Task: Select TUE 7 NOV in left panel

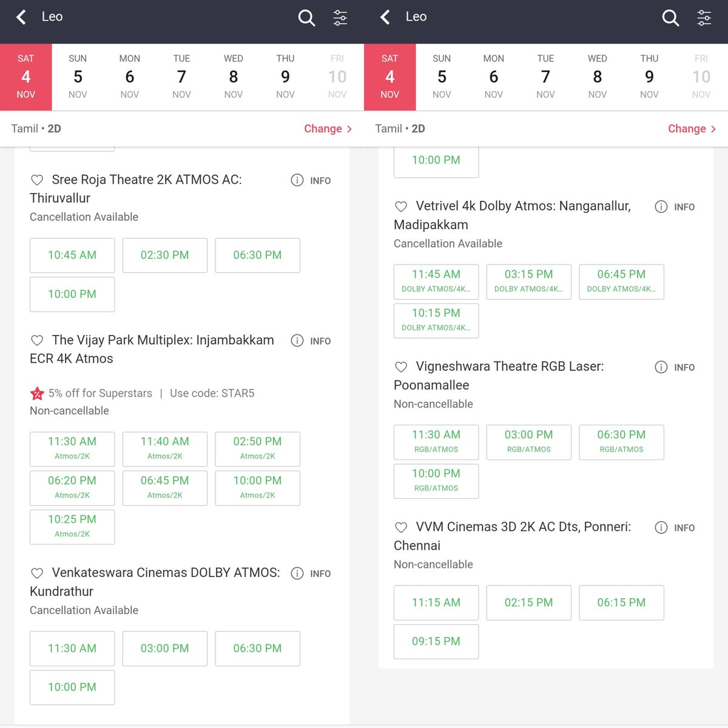Action: [x=181, y=77]
